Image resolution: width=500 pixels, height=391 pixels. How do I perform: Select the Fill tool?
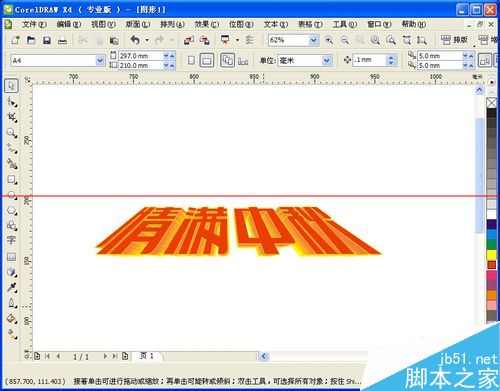(x=12, y=319)
